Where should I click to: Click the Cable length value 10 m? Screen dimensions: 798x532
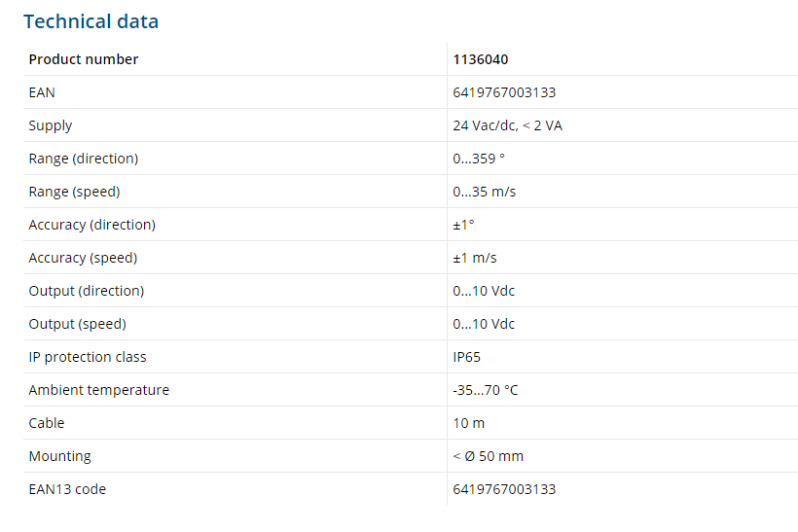[468, 423]
